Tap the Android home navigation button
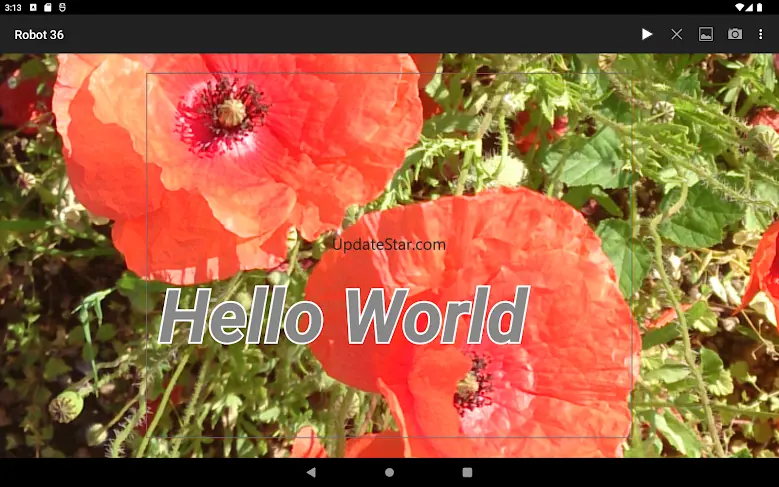Screen dimensions: 779x487 pyautogui.click(x=390, y=472)
